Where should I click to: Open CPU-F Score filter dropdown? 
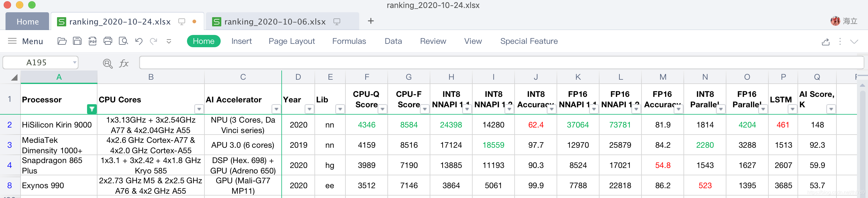(x=425, y=109)
